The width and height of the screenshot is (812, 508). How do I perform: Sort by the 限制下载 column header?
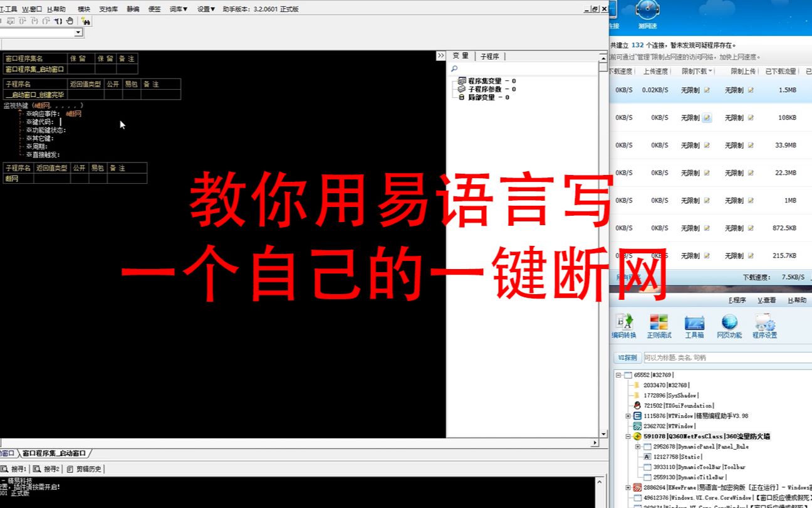coord(696,71)
